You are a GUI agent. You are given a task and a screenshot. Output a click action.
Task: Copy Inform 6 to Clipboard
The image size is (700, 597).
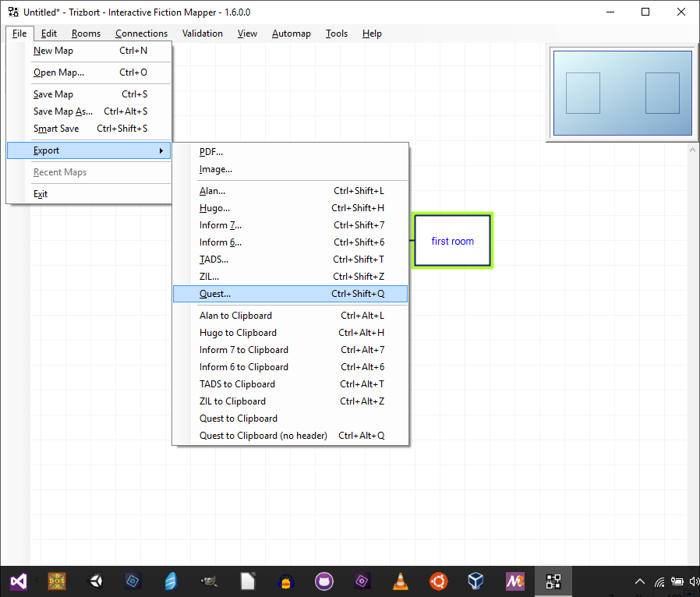coord(290,367)
